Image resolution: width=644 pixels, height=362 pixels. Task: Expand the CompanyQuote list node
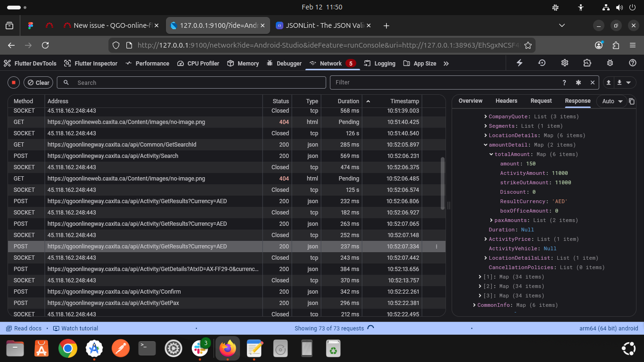coord(486,117)
